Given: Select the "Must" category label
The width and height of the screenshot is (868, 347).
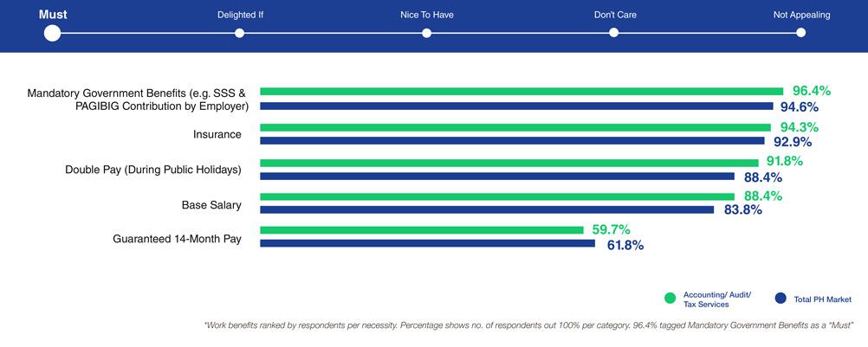Looking at the screenshot, I should (53, 15).
